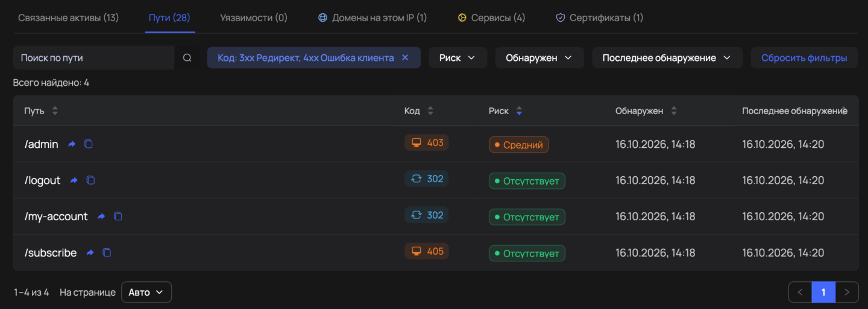The image size is (868, 309).
Task: Go to previous page arrow
Action: point(800,292)
